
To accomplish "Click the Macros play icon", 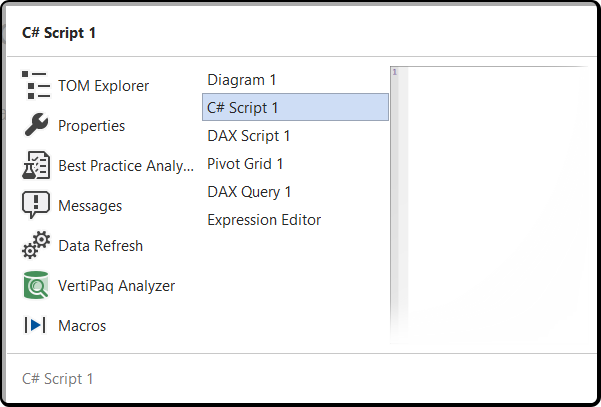I will [x=35, y=325].
